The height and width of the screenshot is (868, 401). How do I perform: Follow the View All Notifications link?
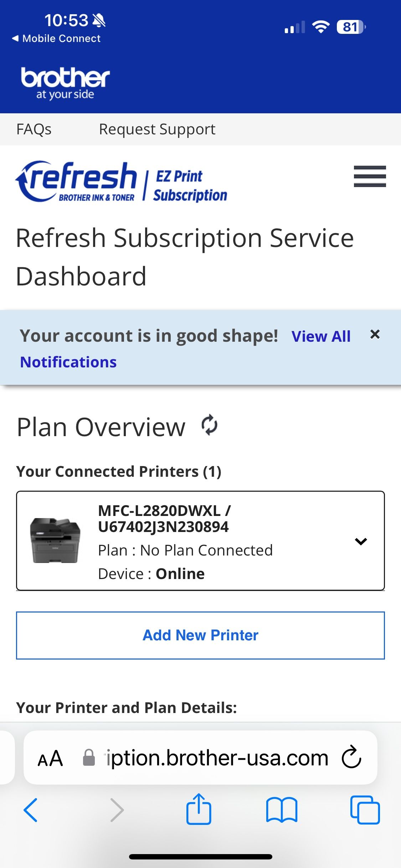point(185,349)
